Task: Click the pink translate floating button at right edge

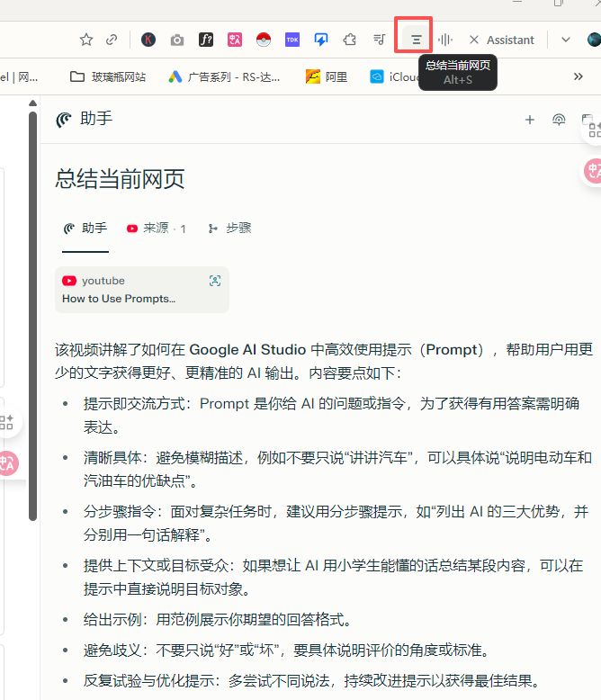Action: (593, 171)
